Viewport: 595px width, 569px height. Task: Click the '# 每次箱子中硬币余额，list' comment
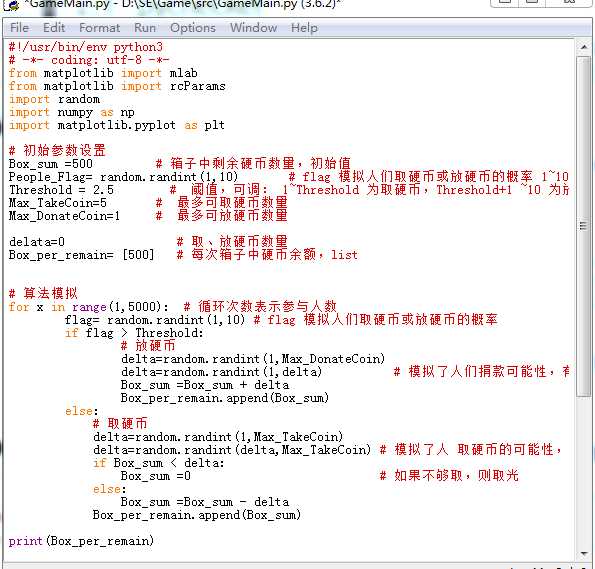(x=267, y=255)
